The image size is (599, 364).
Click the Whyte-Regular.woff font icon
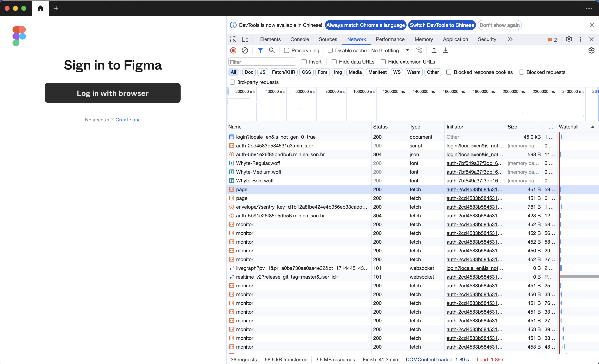coord(231,163)
